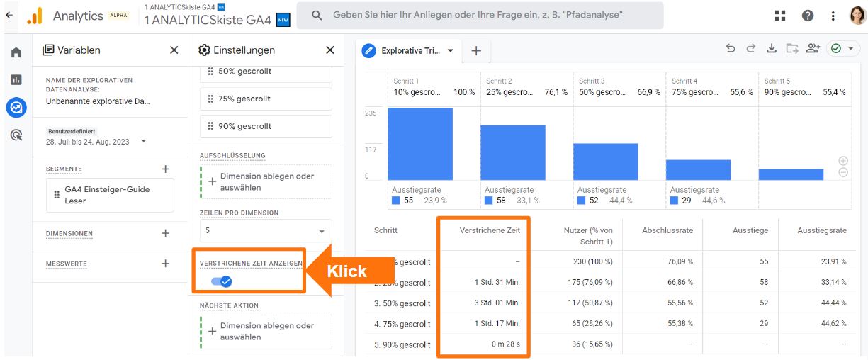Open the Reports bar chart icon
Screen dimensions: 868x360
16,80
